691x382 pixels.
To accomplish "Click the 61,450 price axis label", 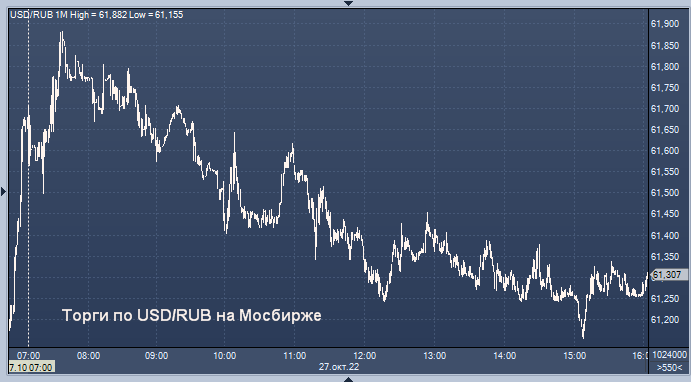I will click(x=665, y=214).
